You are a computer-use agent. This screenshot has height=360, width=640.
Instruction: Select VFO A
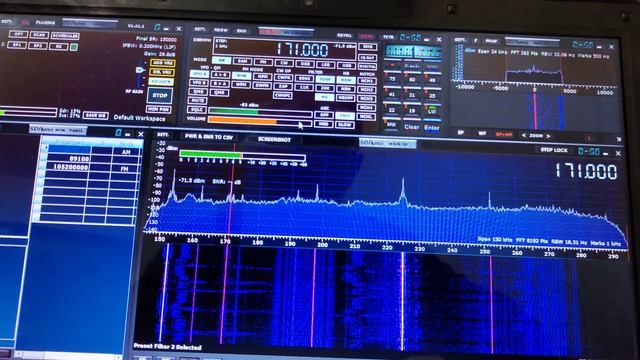(x=199, y=74)
